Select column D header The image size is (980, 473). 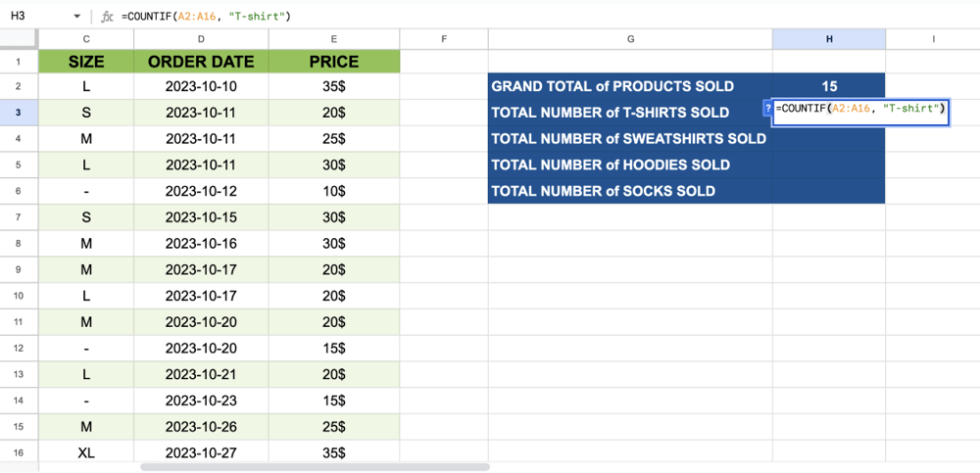(x=201, y=38)
